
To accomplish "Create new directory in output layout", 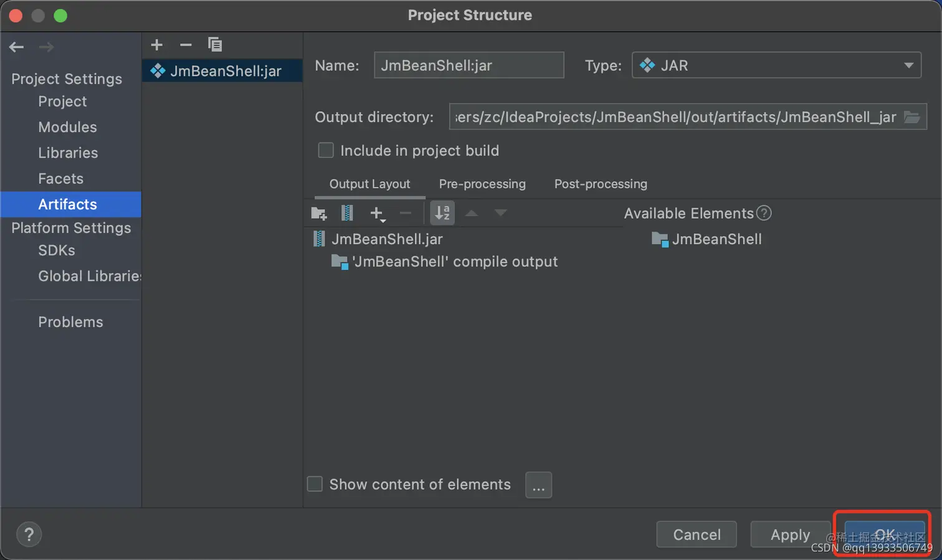I will tap(319, 214).
